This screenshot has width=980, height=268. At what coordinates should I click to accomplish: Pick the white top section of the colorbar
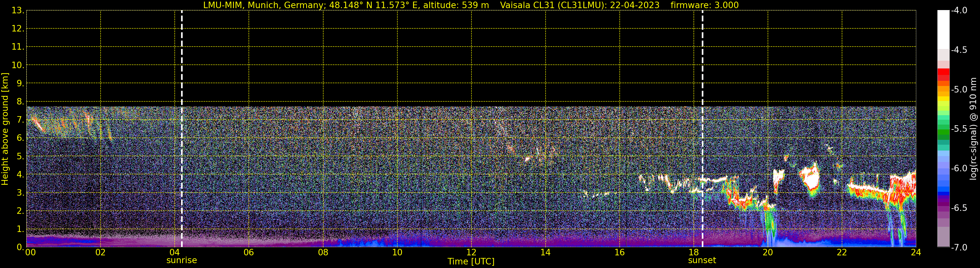(x=944, y=30)
